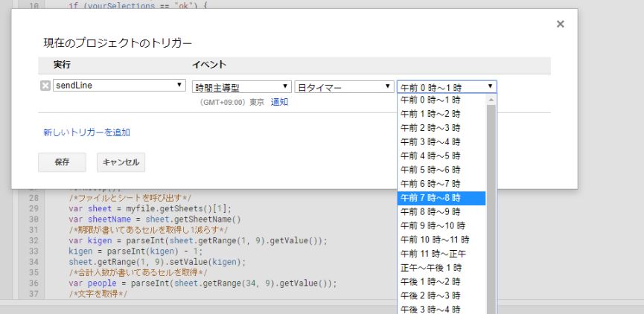
Task: Delete the sendLine trigger row
Action: [44, 86]
